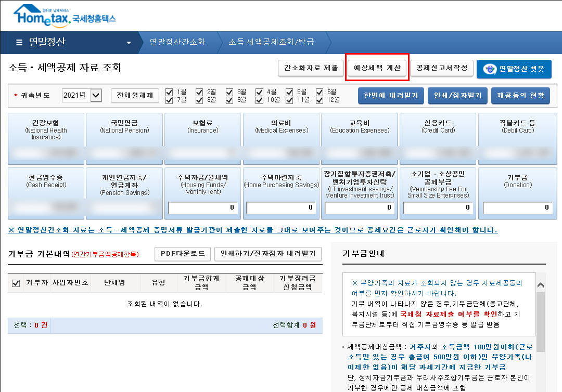The height and width of the screenshot is (392, 562).
Task: Click 전체월해제 to uncheck all months
Action: 135,95
